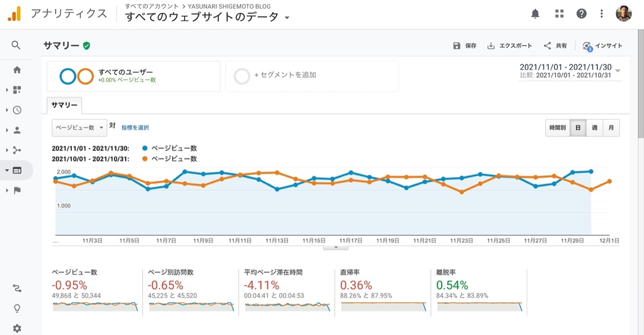Open the インサイト insights panel
644x335 pixels.
tap(602, 46)
